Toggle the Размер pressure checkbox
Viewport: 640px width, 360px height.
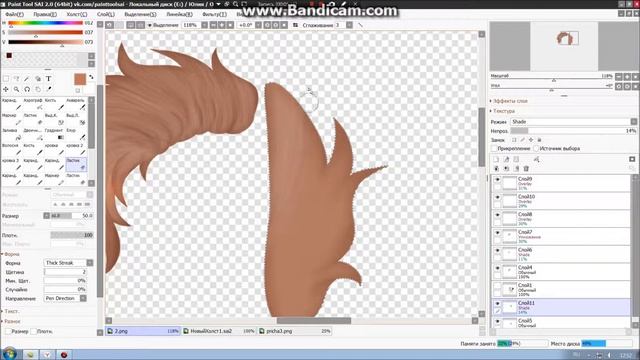pos(8,331)
